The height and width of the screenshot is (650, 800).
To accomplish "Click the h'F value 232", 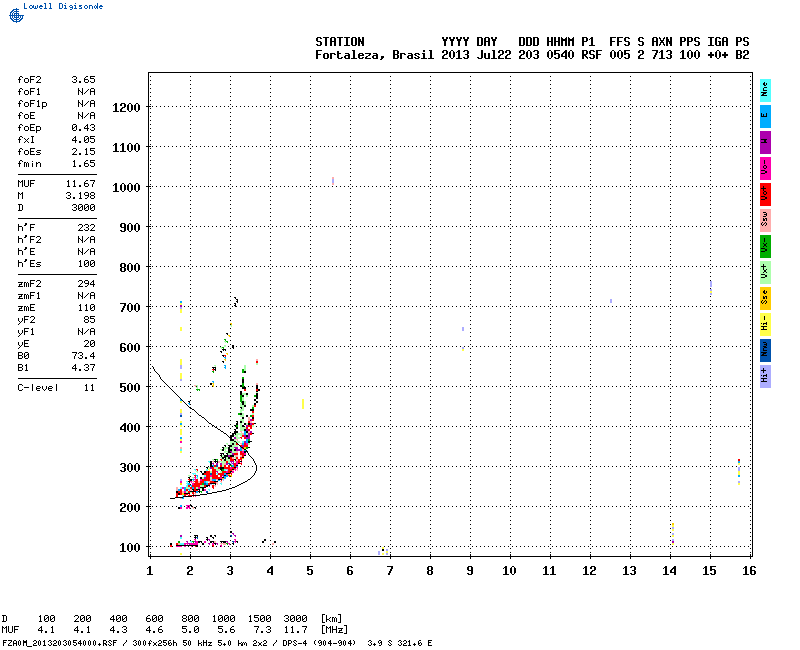I will pos(86,228).
